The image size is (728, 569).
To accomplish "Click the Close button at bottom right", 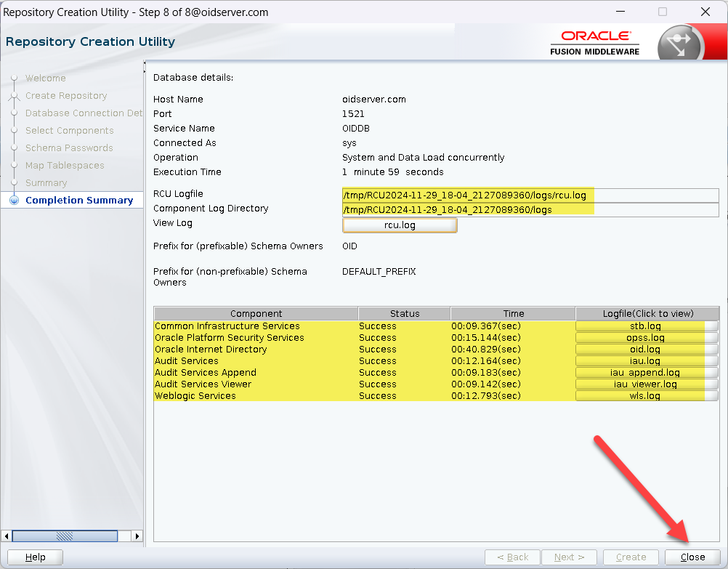I will 692,557.
